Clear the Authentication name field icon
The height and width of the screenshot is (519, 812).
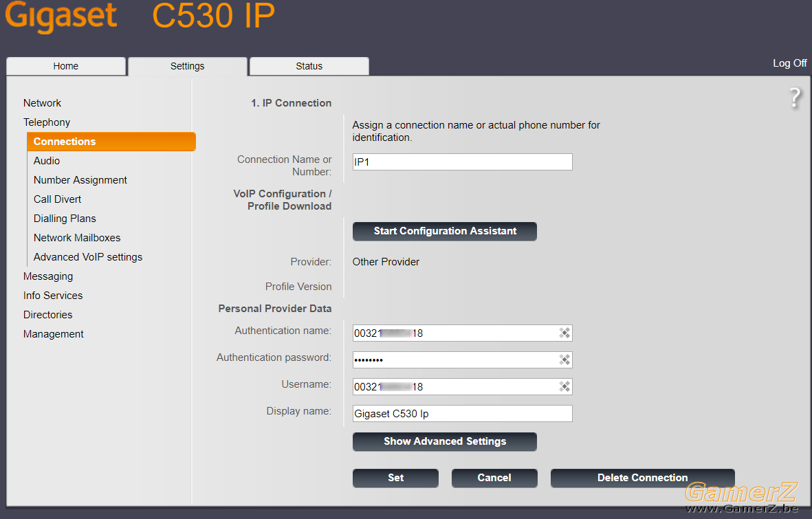point(564,333)
